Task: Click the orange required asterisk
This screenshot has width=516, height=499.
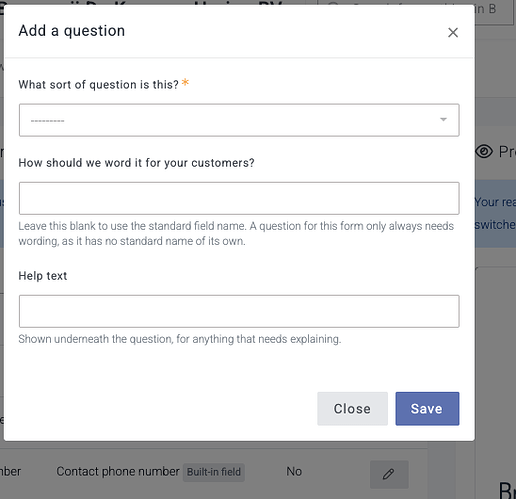Action: click(x=185, y=82)
